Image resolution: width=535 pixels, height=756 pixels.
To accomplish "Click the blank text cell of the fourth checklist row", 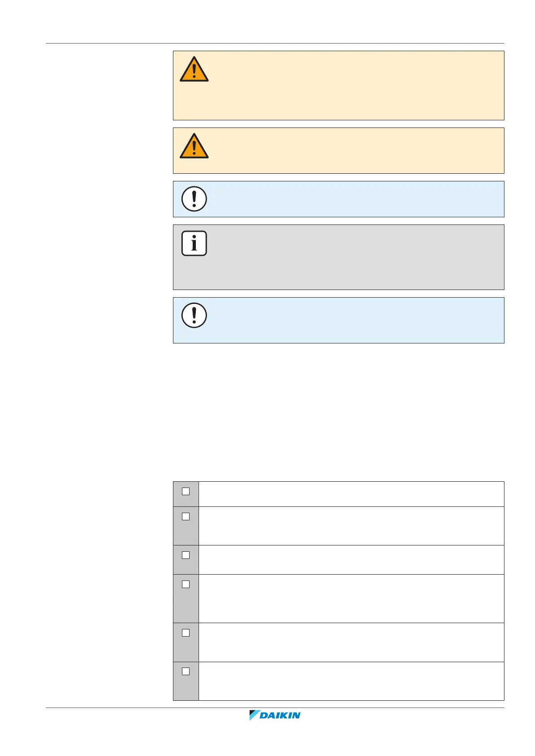I will coord(351,598).
